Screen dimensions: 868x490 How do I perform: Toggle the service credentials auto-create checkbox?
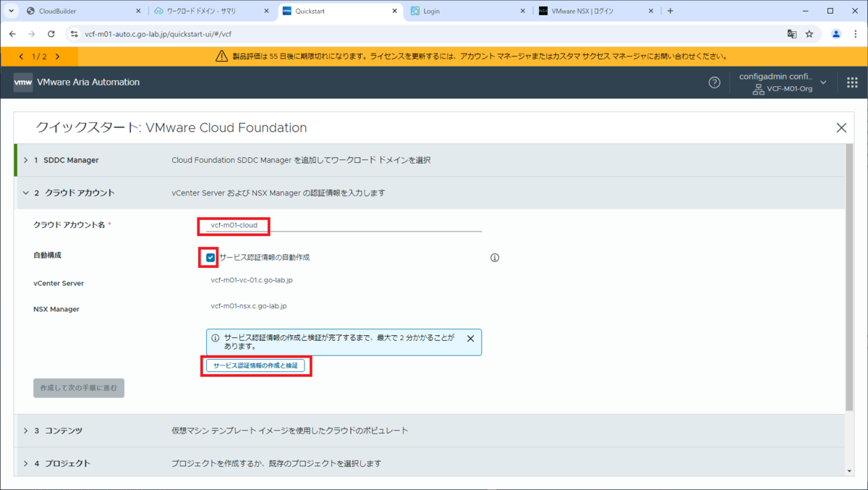click(210, 257)
